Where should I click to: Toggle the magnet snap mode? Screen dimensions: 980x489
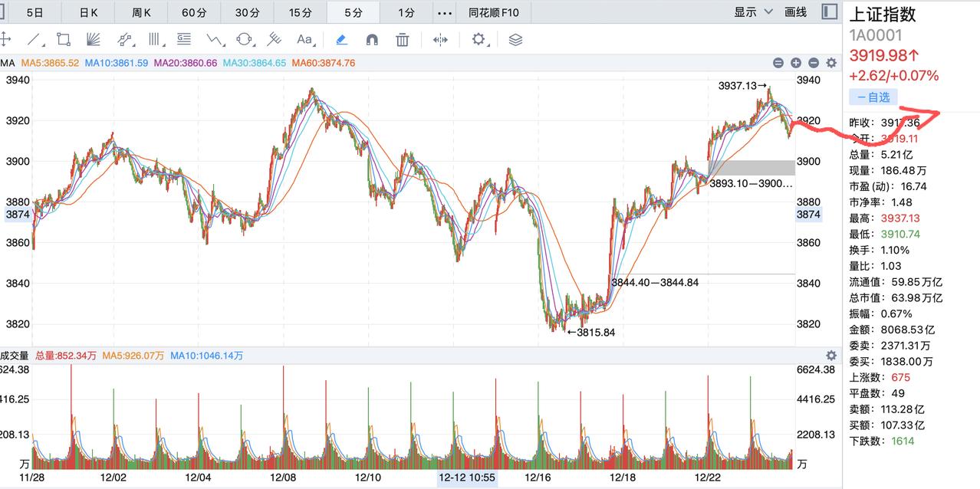tap(372, 39)
